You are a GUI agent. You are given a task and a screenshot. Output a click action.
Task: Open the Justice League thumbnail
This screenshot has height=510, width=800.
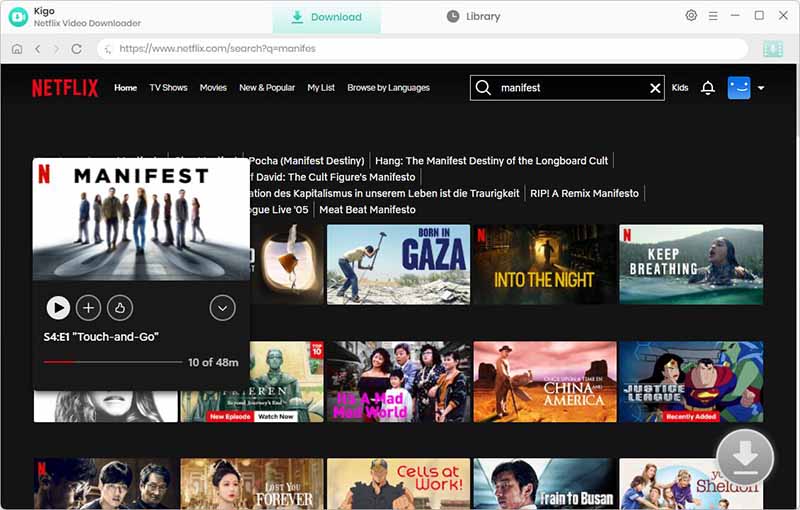[691, 382]
